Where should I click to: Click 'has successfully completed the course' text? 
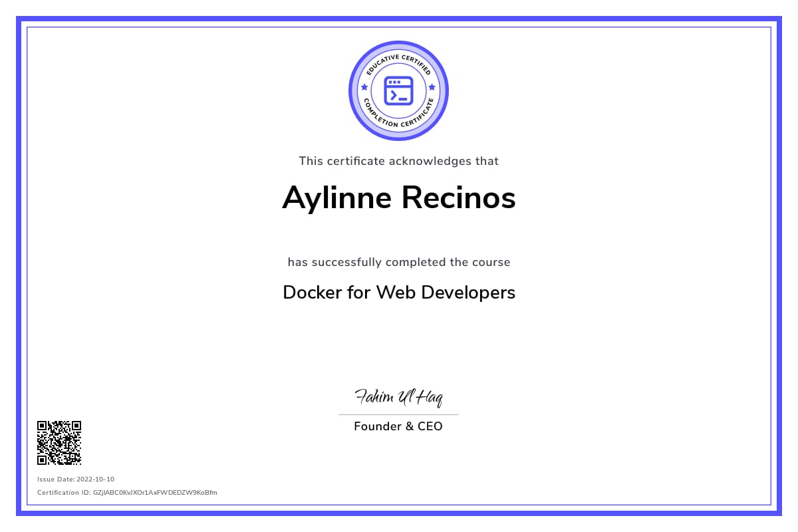(399, 262)
